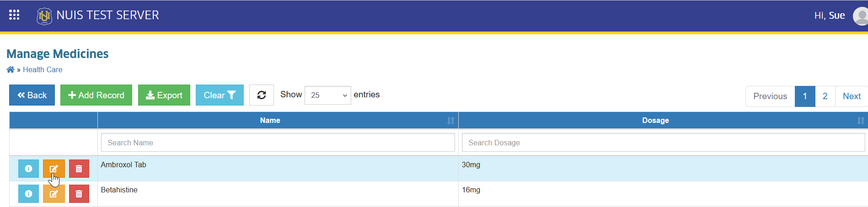The image size is (868, 207).
Task: View info for Ambroxol Tab
Action: tap(28, 169)
